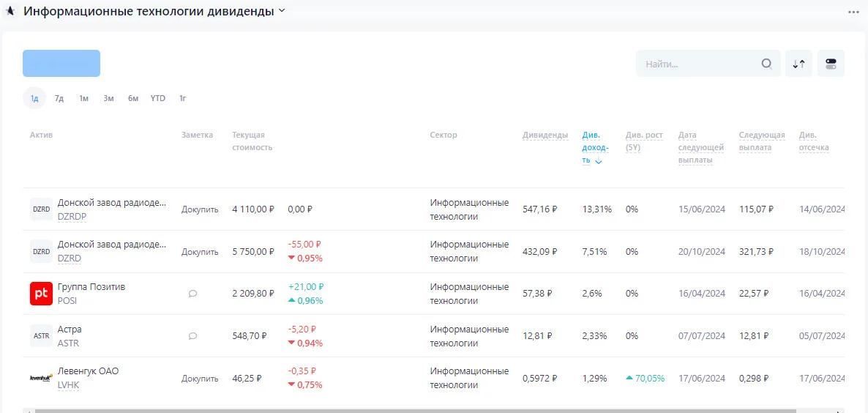Screen dimensions: 868x413
Task: Click the sort arrows button
Action: click(x=798, y=64)
